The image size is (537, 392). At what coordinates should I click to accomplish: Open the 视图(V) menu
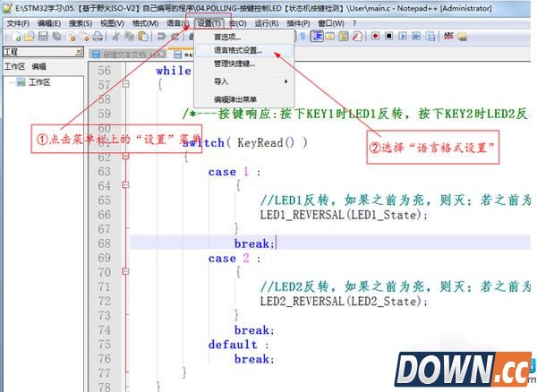(x=112, y=23)
